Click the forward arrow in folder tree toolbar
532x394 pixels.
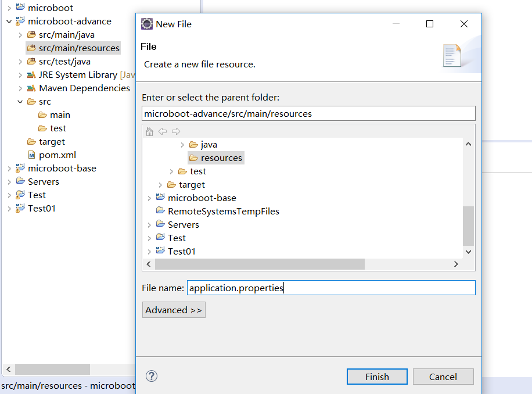tap(176, 131)
